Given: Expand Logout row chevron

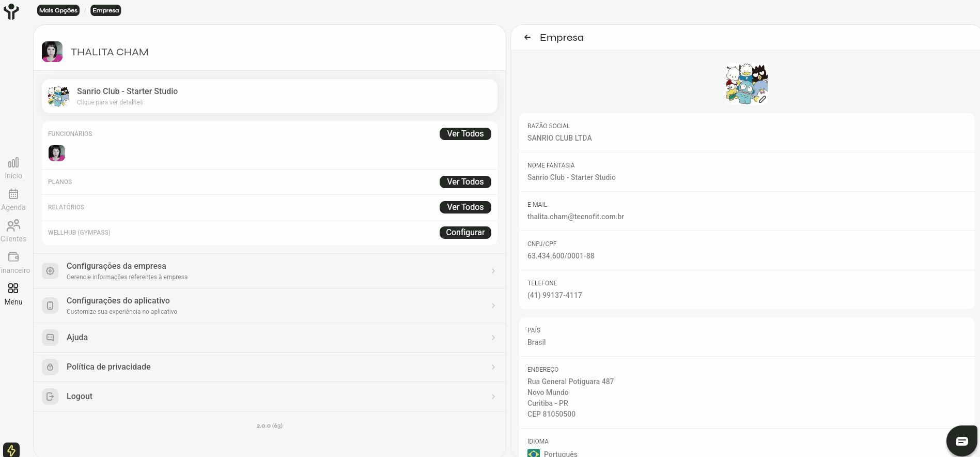Looking at the screenshot, I should (493, 397).
